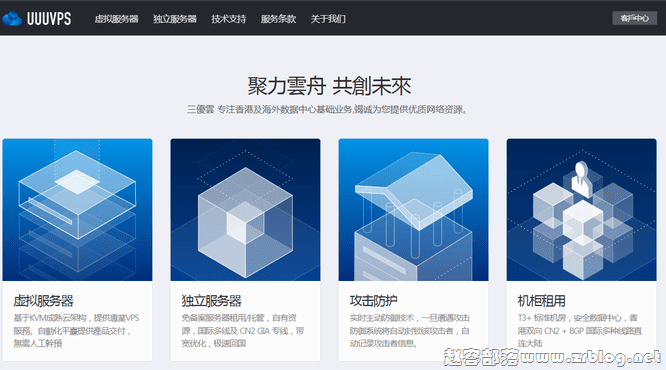Open the 虚拟服务器 card illustration
The image size is (666, 370).
click(77, 209)
